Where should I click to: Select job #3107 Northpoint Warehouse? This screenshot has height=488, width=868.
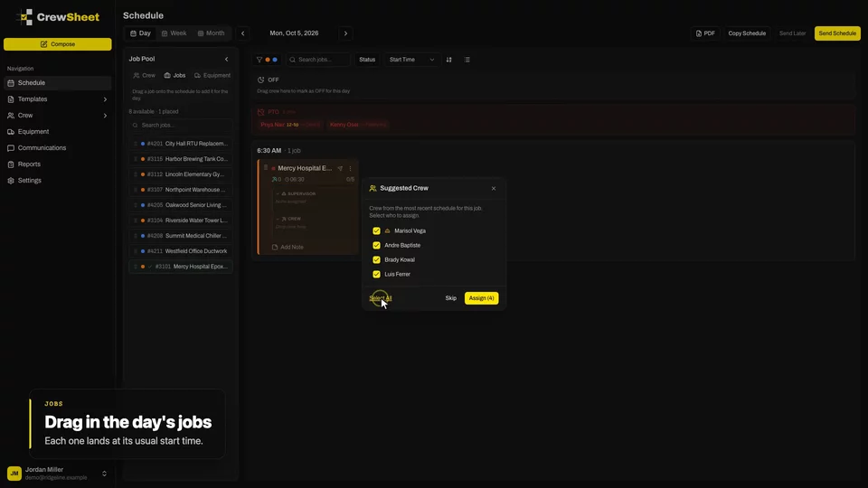(x=181, y=190)
